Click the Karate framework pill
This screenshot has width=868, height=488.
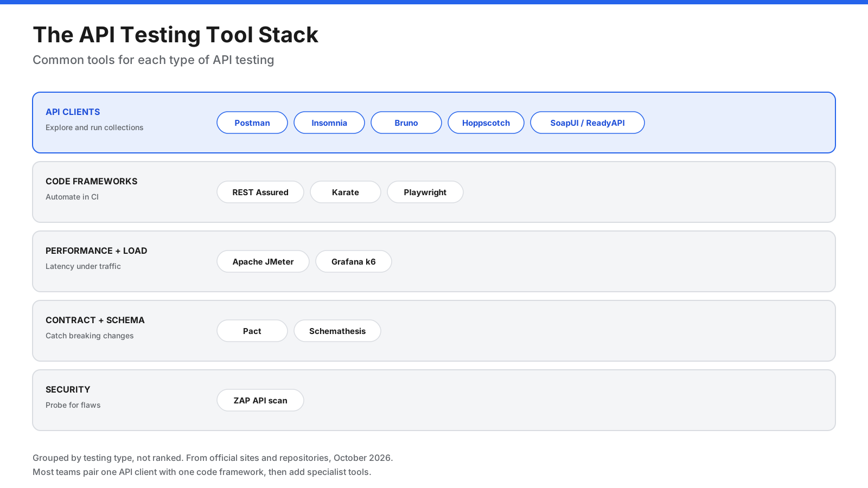[346, 192]
